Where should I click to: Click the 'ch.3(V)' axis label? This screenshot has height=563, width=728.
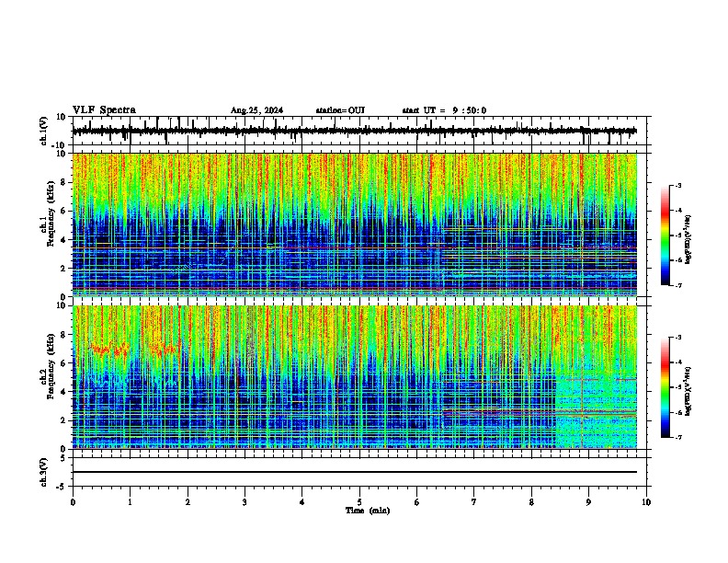coord(43,472)
